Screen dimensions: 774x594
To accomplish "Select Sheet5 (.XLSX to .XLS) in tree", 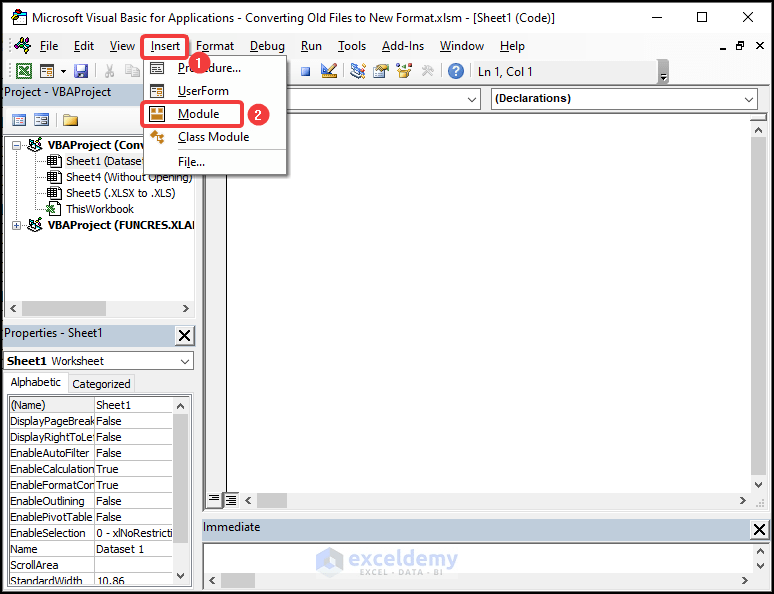I will [x=120, y=193].
